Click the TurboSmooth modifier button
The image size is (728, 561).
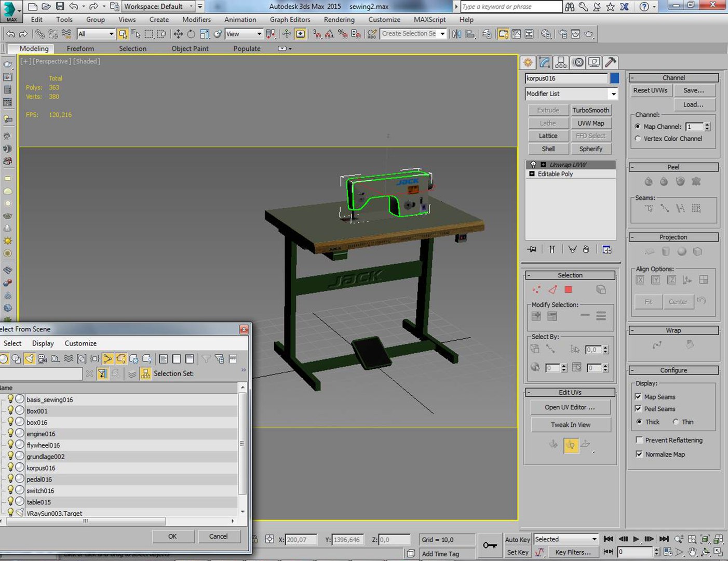[x=590, y=110]
